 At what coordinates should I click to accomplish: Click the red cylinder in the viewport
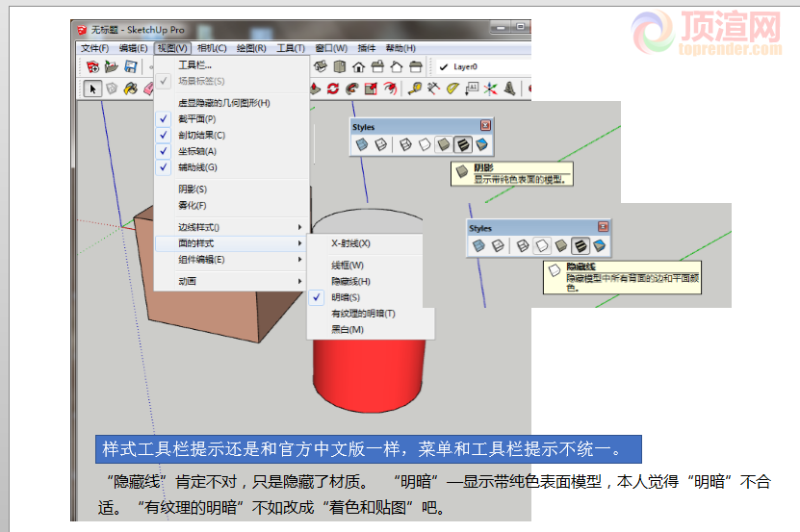[x=369, y=377]
